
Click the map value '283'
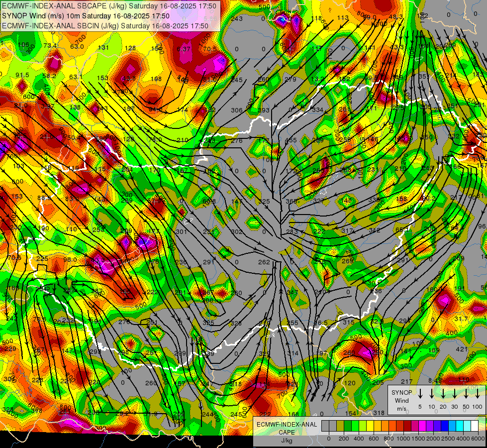tap(292, 231)
